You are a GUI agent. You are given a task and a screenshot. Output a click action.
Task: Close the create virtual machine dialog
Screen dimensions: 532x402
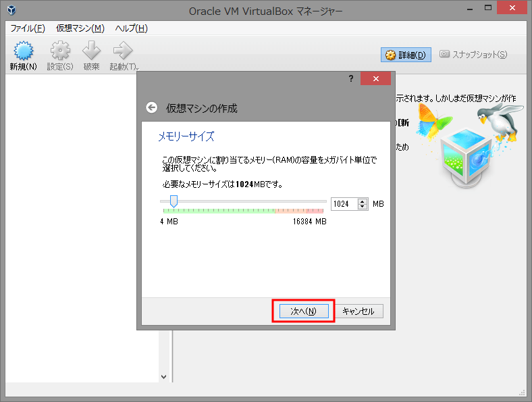point(375,79)
